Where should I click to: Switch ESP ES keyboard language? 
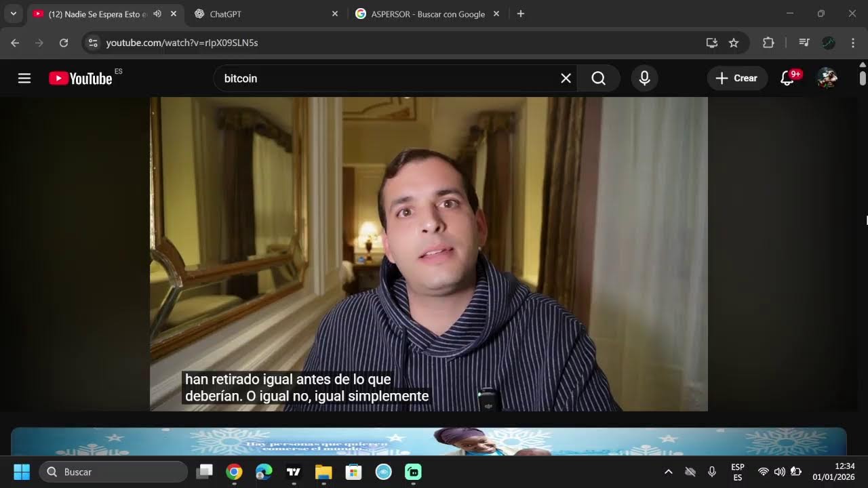[x=738, y=472]
